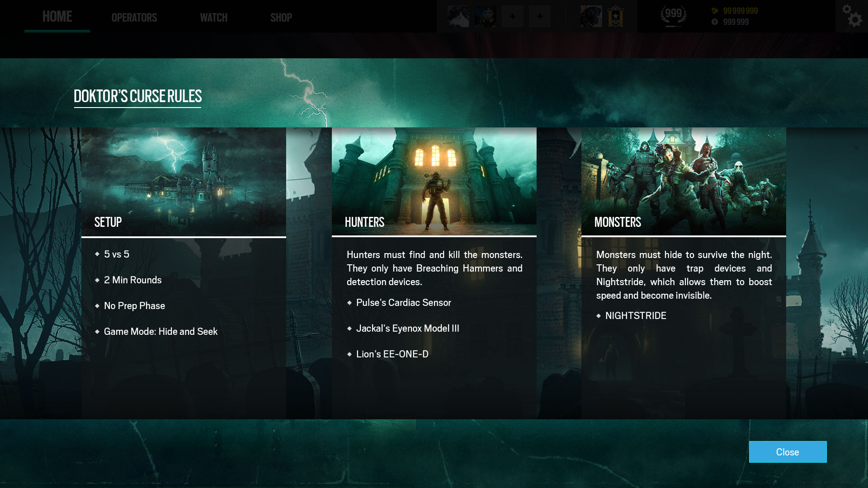868x488 pixels.
Task: Open the Operators tab
Action: click(134, 18)
